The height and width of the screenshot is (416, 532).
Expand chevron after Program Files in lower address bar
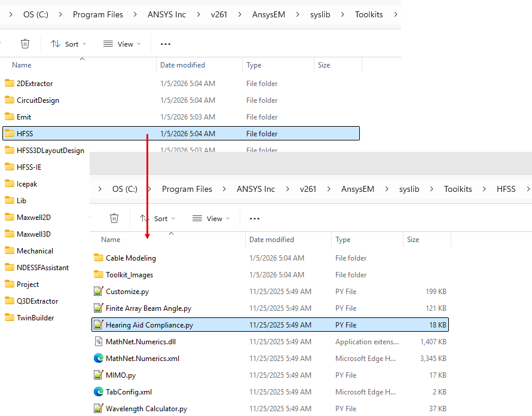coord(224,189)
